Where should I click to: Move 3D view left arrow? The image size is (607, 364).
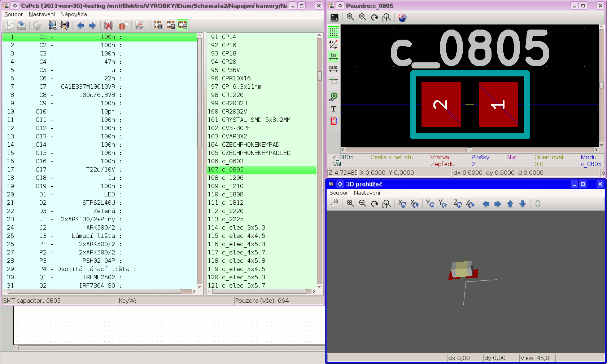coord(486,204)
